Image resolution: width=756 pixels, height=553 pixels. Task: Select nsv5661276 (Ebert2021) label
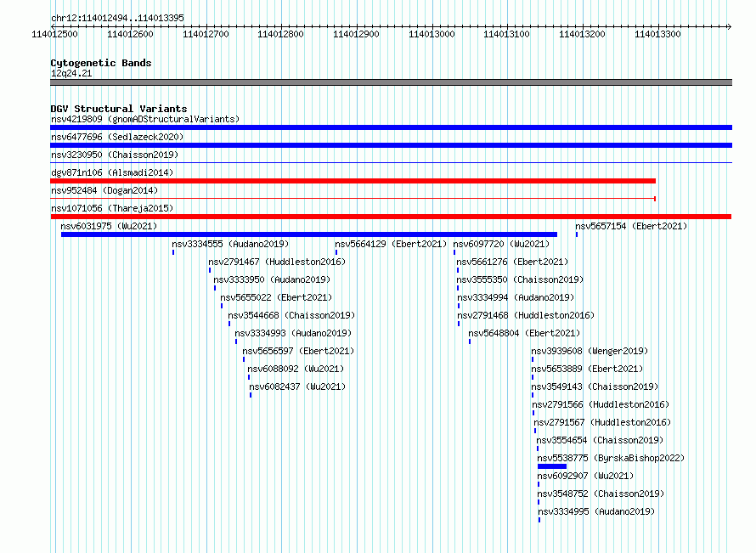click(x=512, y=262)
